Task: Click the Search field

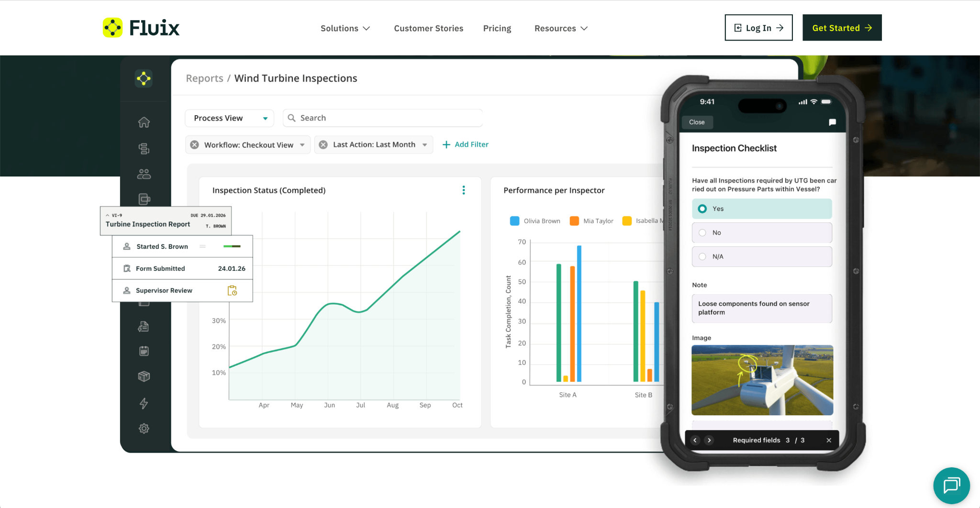Action: pyautogui.click(x=383, y=118)
